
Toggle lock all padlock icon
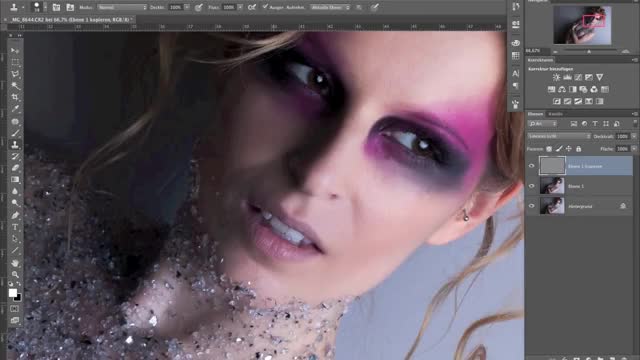(x=578, y=149)
